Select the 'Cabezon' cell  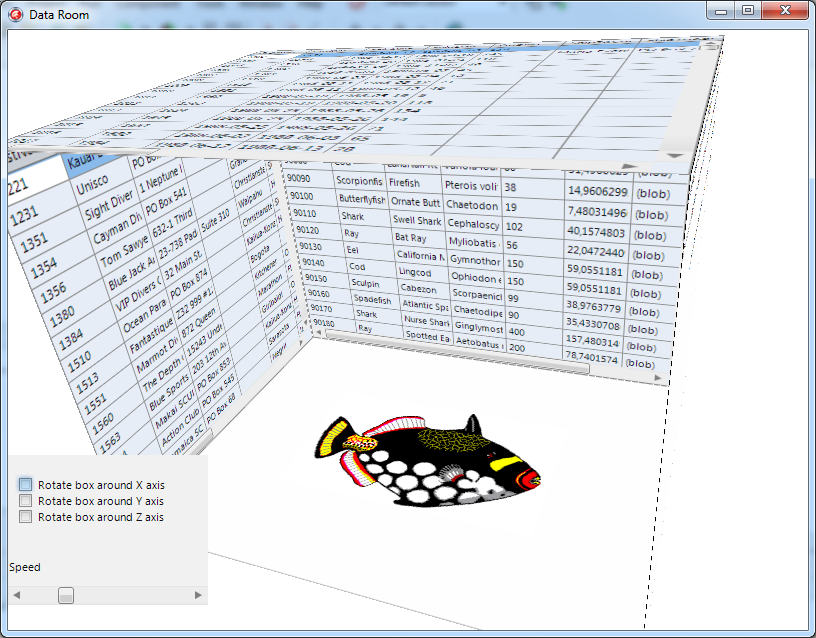pos(418,288)
